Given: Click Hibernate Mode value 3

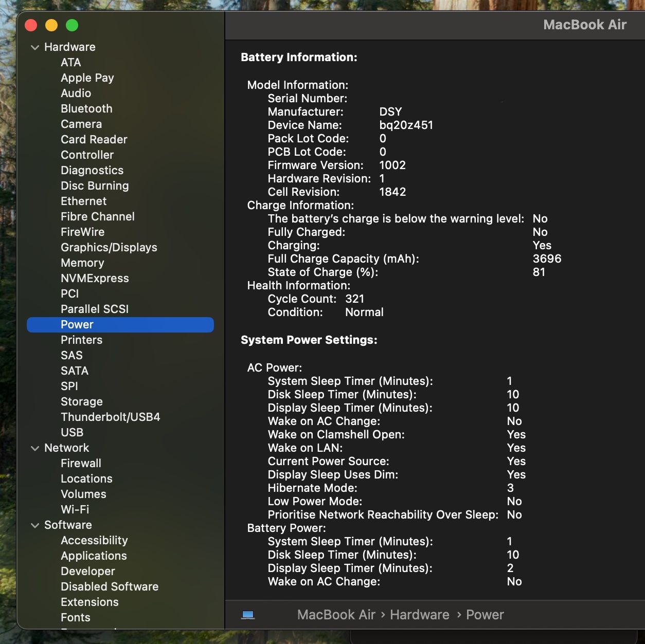Looking at the screenshot, I should [510, 488].
